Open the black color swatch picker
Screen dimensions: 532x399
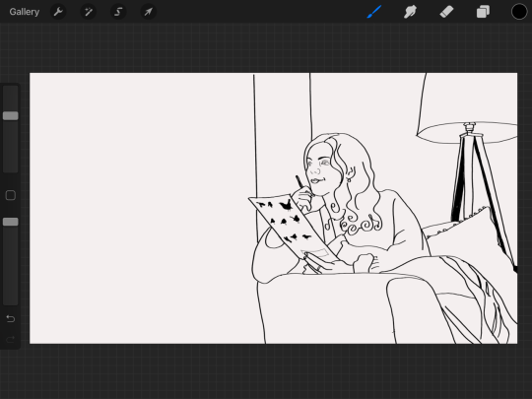tap(519, 12)
